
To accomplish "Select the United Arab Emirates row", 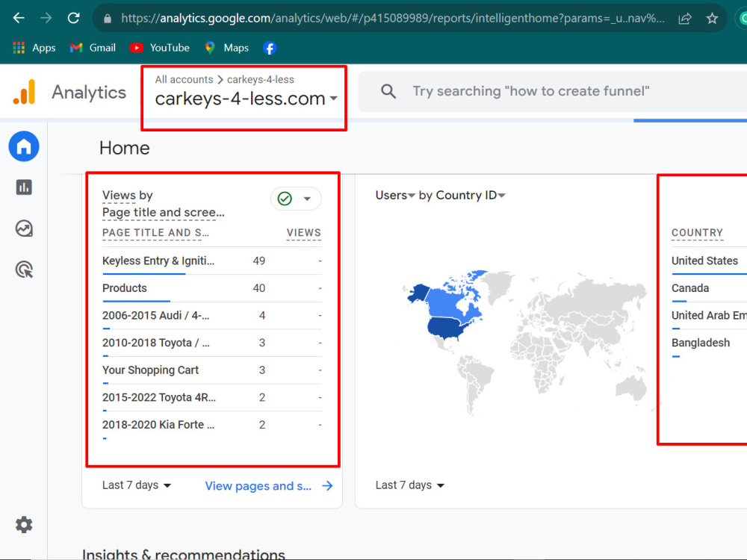I will tap(710, 315).
